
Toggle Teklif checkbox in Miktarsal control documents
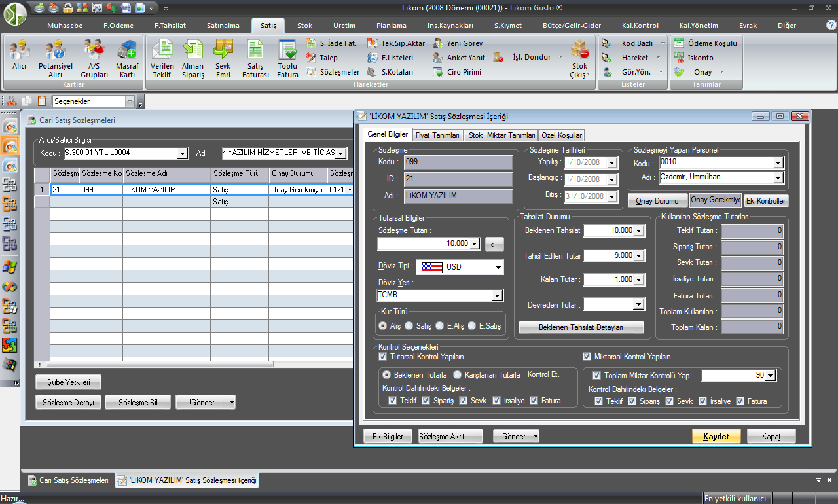click(599, 401)
